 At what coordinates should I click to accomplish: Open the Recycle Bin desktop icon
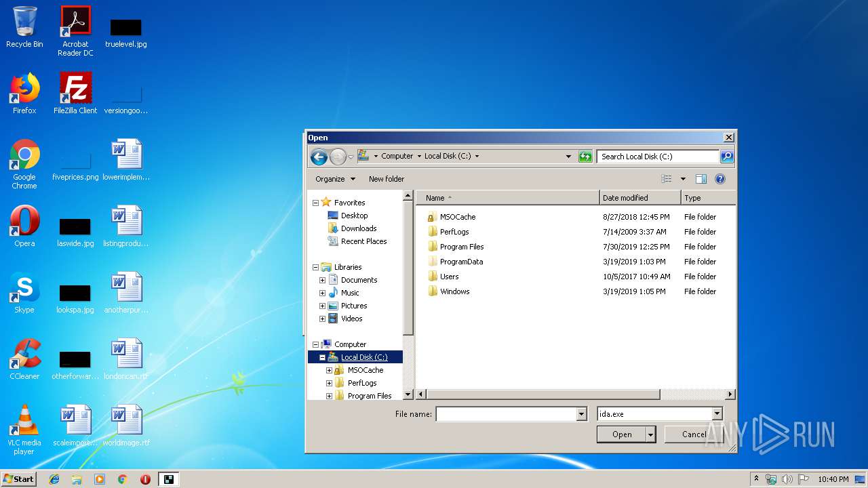pyautogui.click(x=24, y=27)
